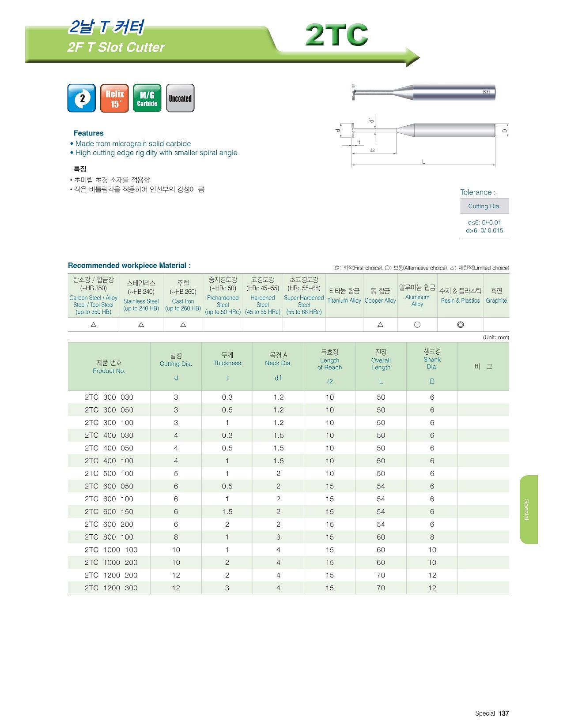Click product number 2TC 300 030
Image resolution: width=563 pixels, height=728 pixels.
[109, 397]
